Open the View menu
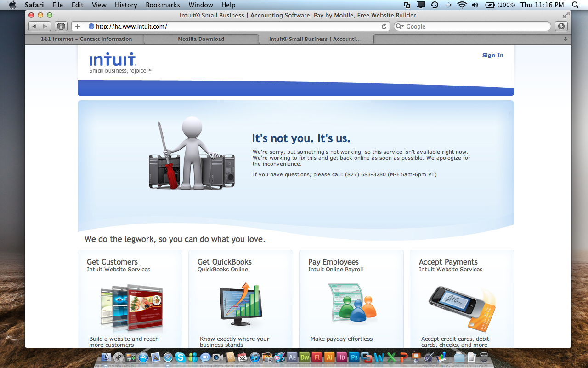Screen dimensions: 588x368 pyautogui.click(x=99, y=5)
